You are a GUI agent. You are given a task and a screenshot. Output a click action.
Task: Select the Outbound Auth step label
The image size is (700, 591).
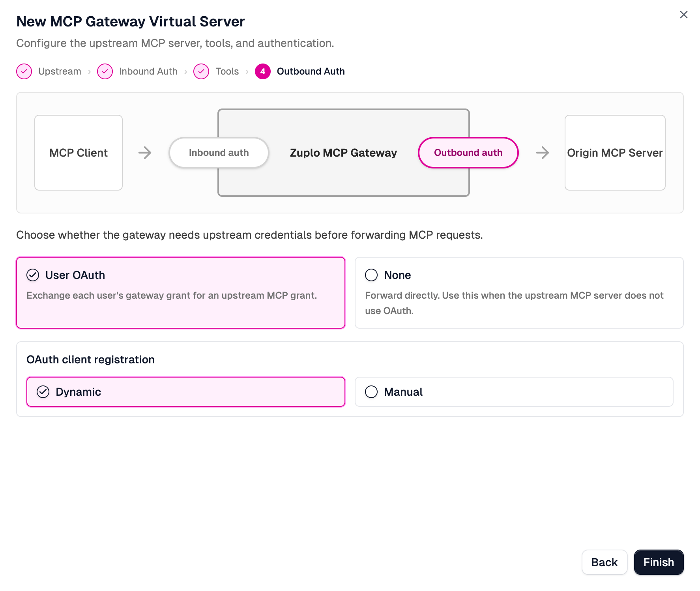click(311, 71)
